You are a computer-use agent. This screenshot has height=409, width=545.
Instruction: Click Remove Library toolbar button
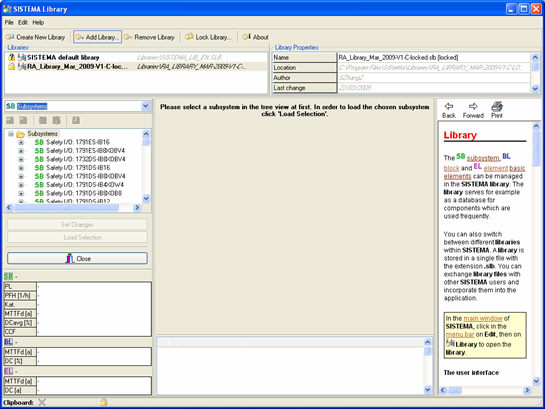click(x=149, y=37)
